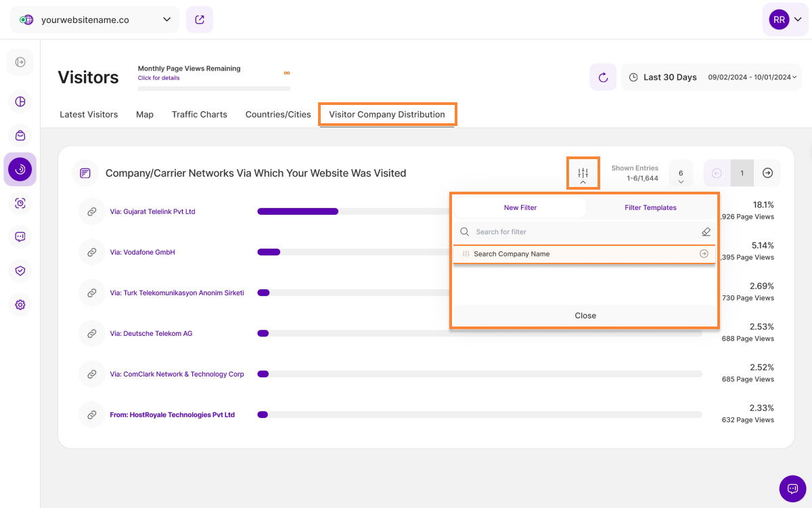Open the filter settings icon
Viewport: 812px width, 508px height.
point(583,173)
